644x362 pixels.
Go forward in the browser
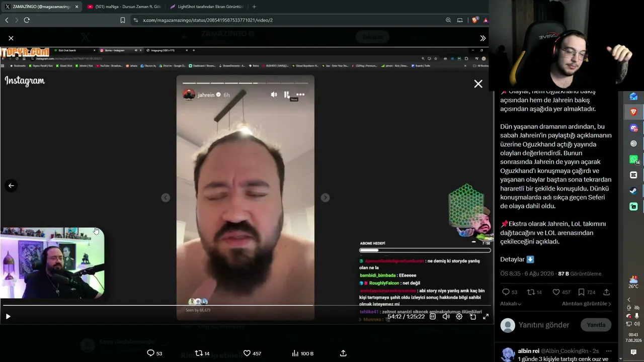click(x=17, y=20)
